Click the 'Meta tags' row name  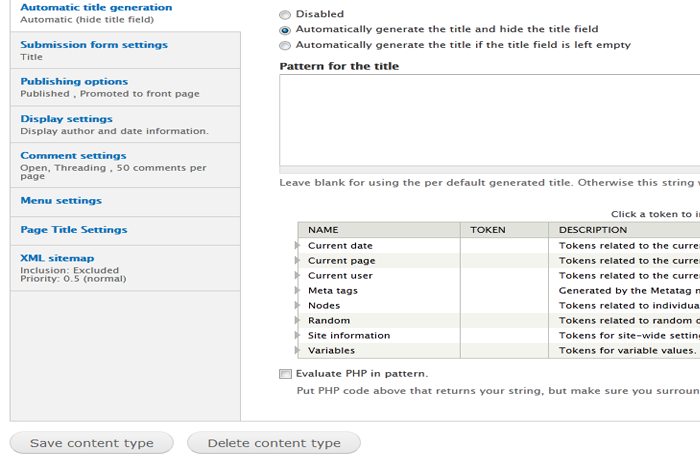coord(333,291)
